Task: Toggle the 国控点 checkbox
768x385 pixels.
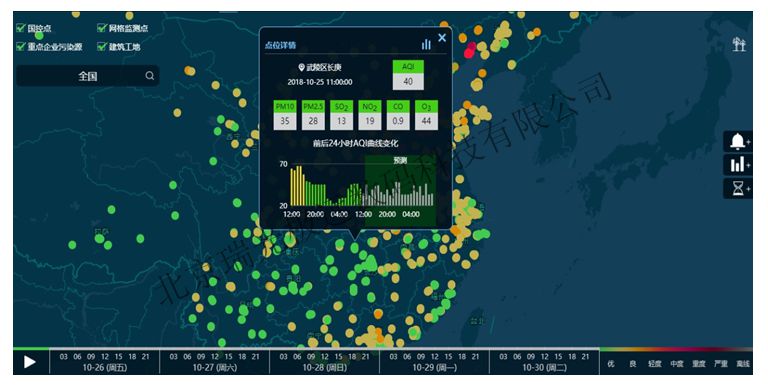Action: [21, 28]
